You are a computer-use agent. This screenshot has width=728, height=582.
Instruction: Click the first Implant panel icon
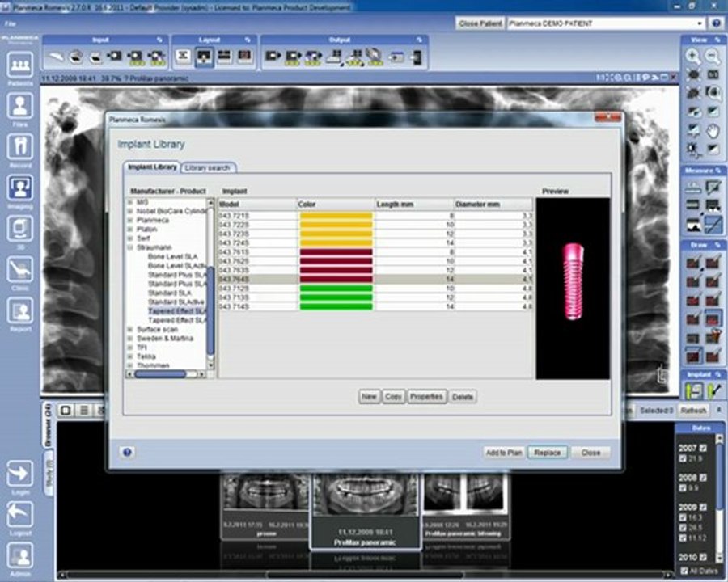pos(694,390)
